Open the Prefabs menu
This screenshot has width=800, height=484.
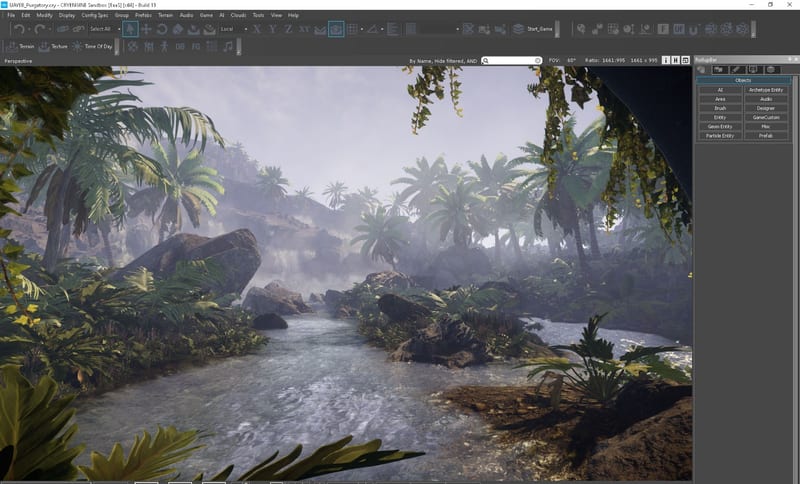coord(143,15)
